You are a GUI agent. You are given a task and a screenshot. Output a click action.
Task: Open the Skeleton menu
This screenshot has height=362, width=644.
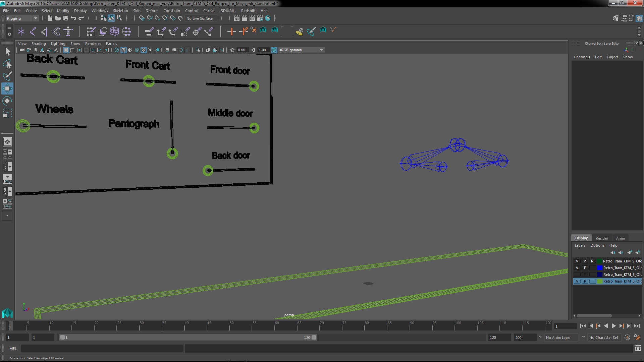coord(120,11)
